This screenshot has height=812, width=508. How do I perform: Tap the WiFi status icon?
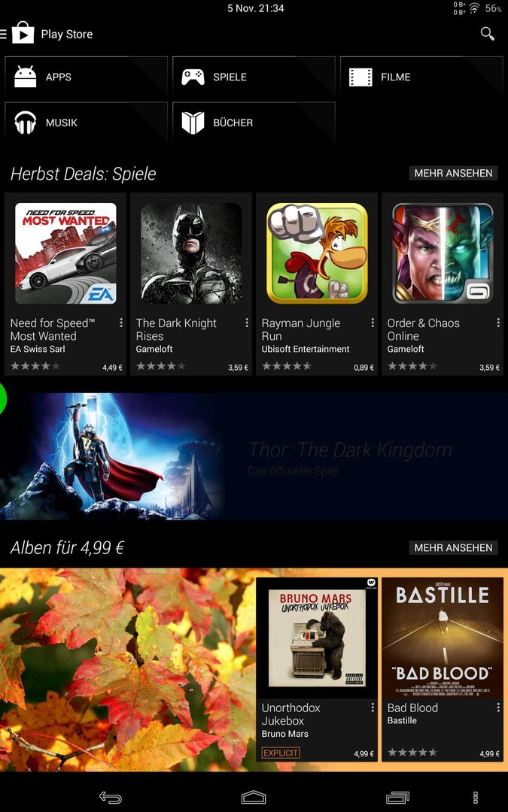[474, 8]
